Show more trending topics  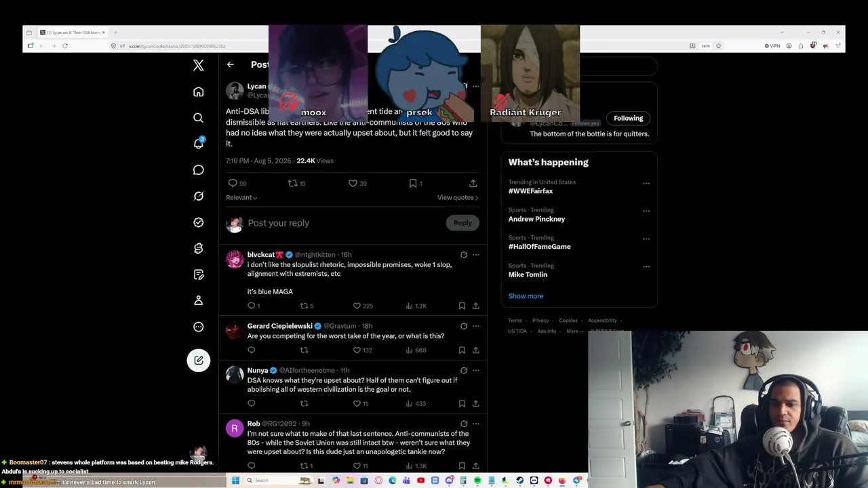pyautogui.click(x=526, y=296)
